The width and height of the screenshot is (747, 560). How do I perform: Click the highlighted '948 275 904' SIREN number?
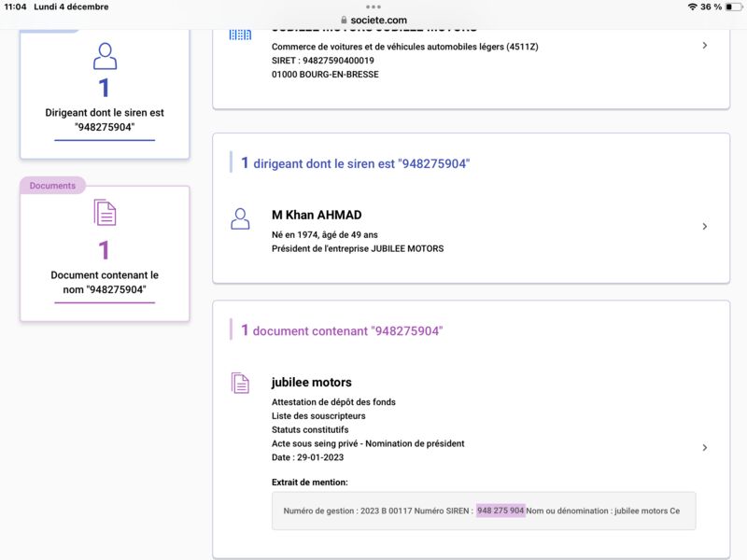click(500, 511)
